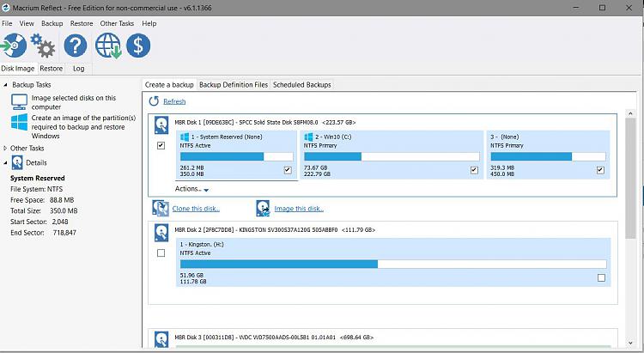Viewport: 644px width, 353px height.
Task: Click the MBR Disk 1 drive icon
Action: click(x=161, y=125)
